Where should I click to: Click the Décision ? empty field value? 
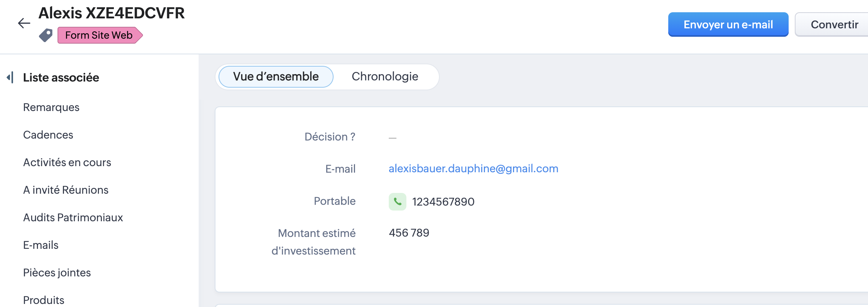tap(392, 137)
